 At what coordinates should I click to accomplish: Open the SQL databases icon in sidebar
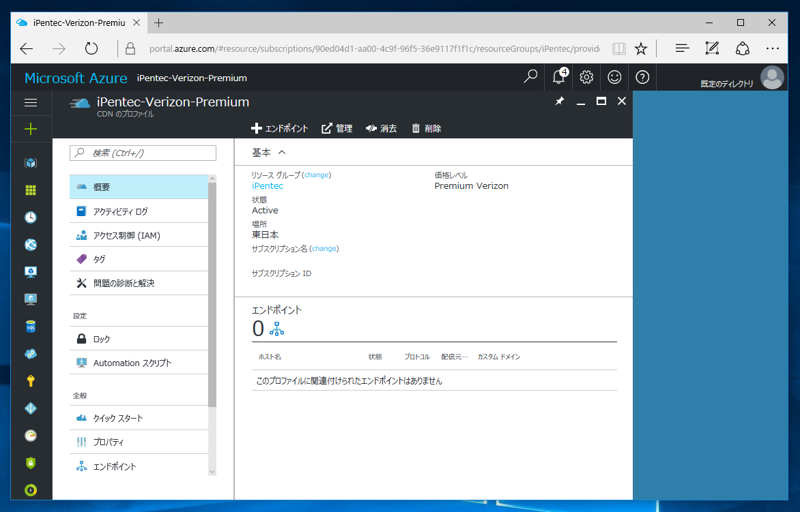tap(31, 326)
